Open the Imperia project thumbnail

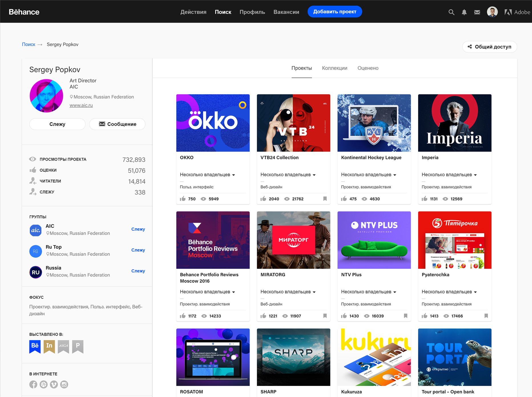coord(455,123)
